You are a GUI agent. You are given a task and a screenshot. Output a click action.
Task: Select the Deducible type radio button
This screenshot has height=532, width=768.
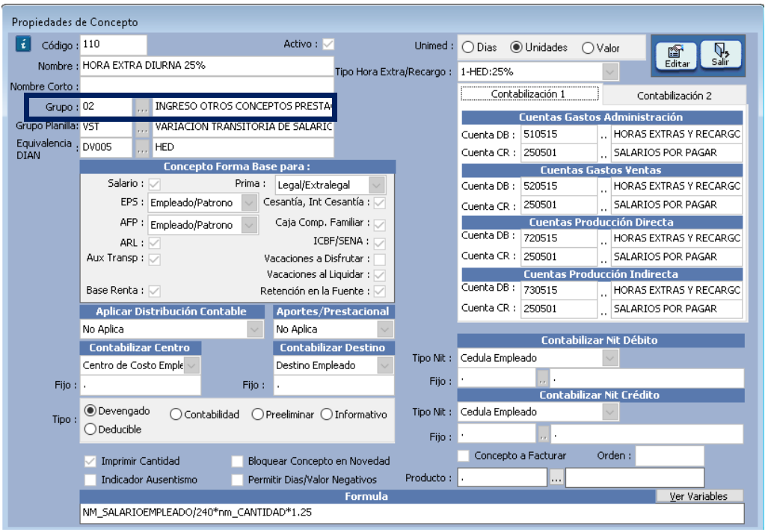point(90,429)
